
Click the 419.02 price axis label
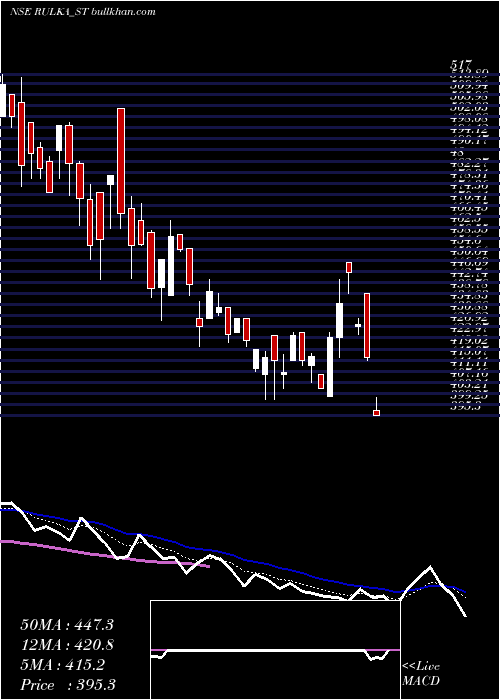pyautogui.click(x=469, y=342)
